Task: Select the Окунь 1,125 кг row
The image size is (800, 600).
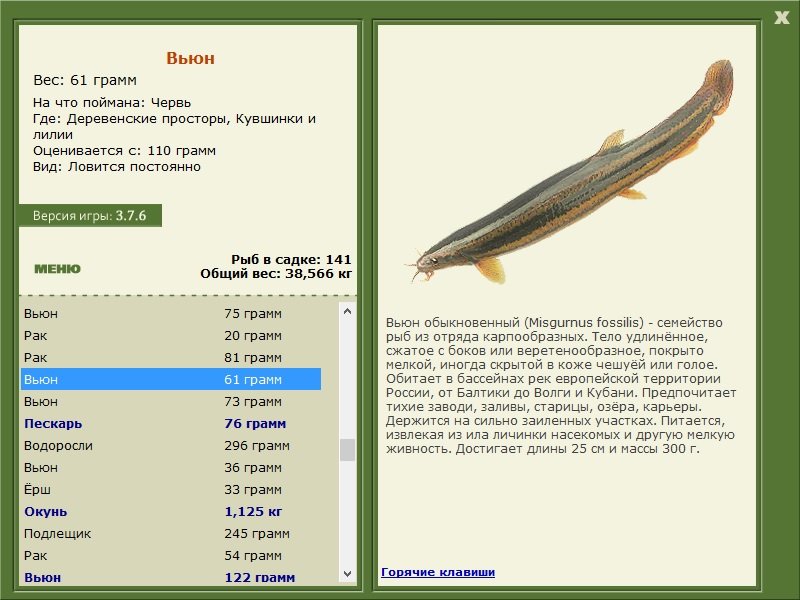Action: tap(171, 511)
